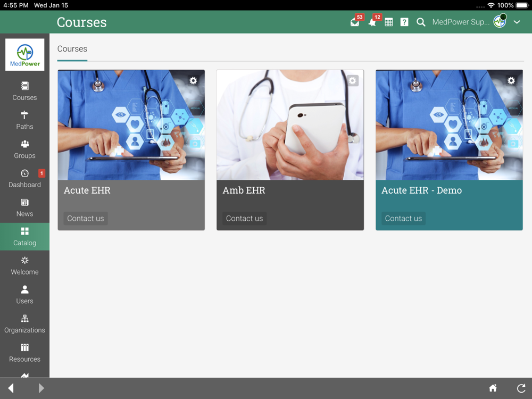Open Groups in the sidebar
532x399 pixels.
click(x=24, y=149)
